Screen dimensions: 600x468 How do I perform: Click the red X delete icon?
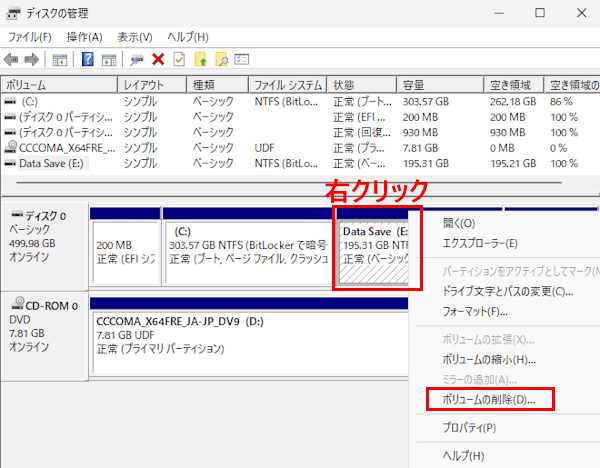point(158,59)
